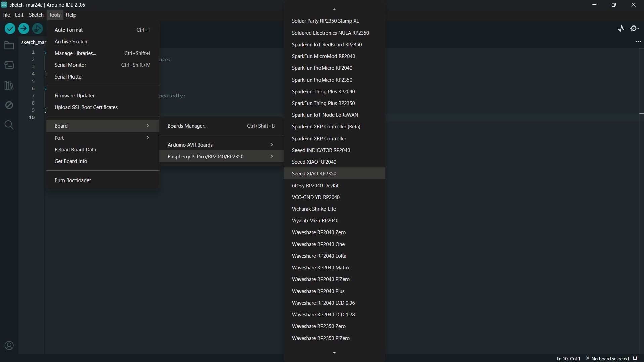644x362 pixels.
Task: Start debugging with the debug button
Action: click(x=38, y=29)
